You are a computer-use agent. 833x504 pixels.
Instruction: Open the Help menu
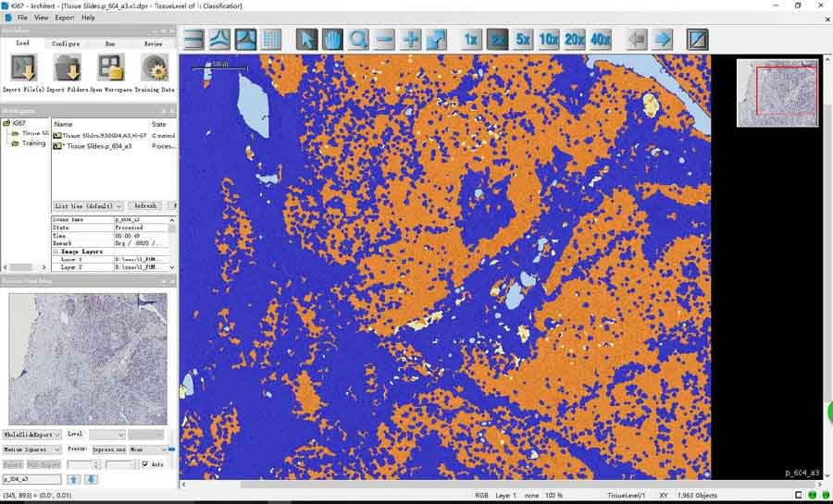pos(88,18)
